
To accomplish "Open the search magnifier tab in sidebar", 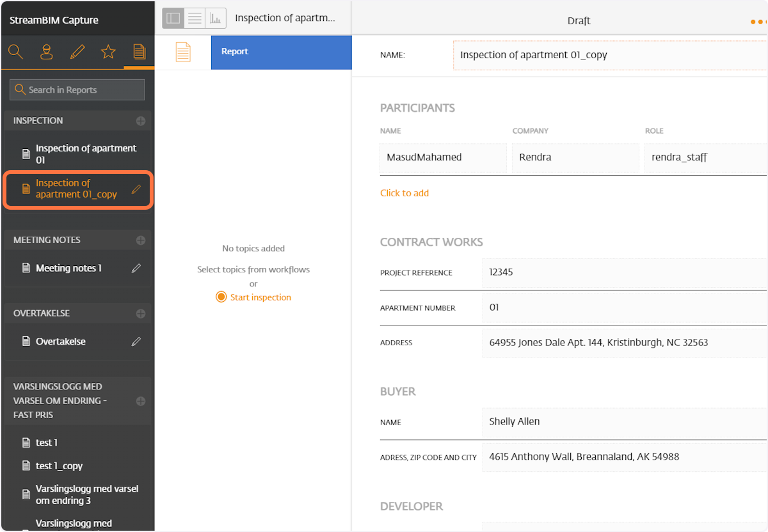I will tap(16, 52).
